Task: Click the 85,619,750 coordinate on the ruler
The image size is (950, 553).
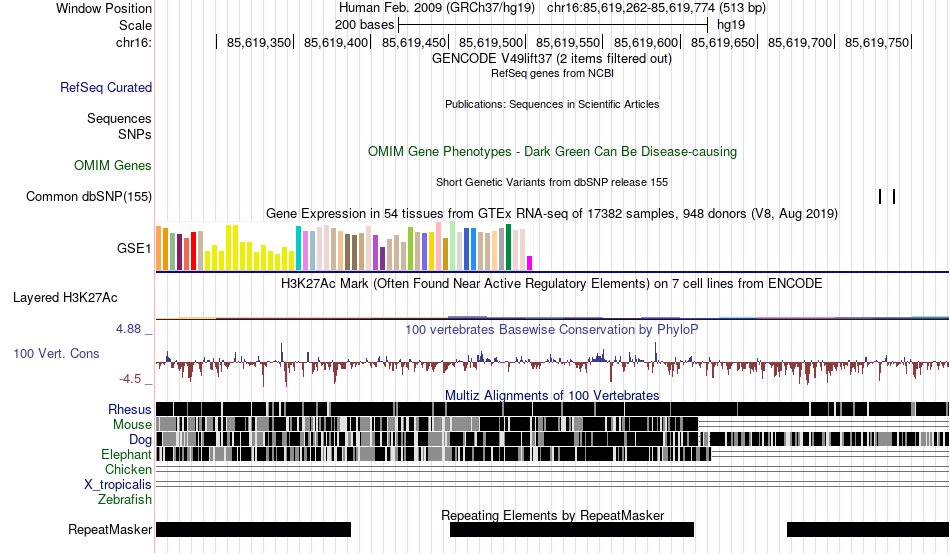Action: click(x=877, y=42)
